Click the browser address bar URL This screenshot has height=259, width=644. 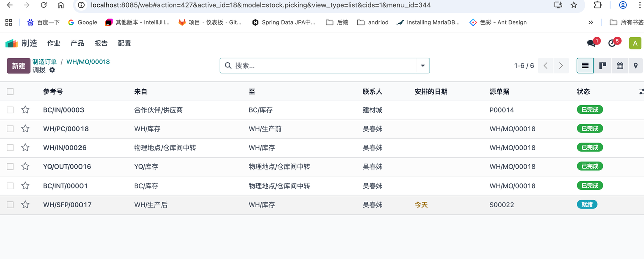click(261, 5)
